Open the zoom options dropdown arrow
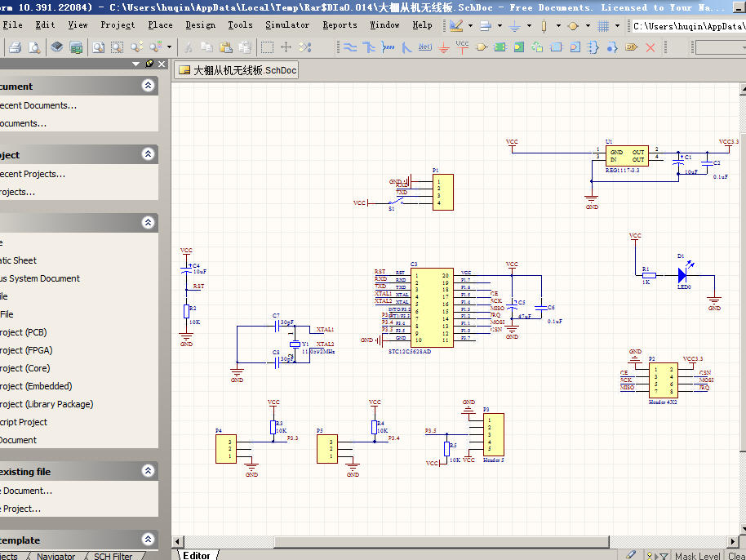The height and width of the screenshot is (560, 746). point(169,47)
